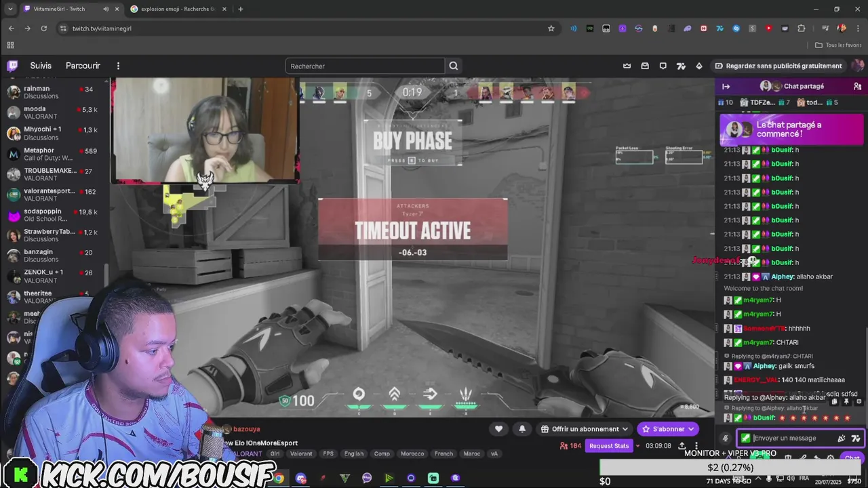The image size is (868, 488).
Task: Open the Twitch notifications inbox icon
Action: point(645,66)
